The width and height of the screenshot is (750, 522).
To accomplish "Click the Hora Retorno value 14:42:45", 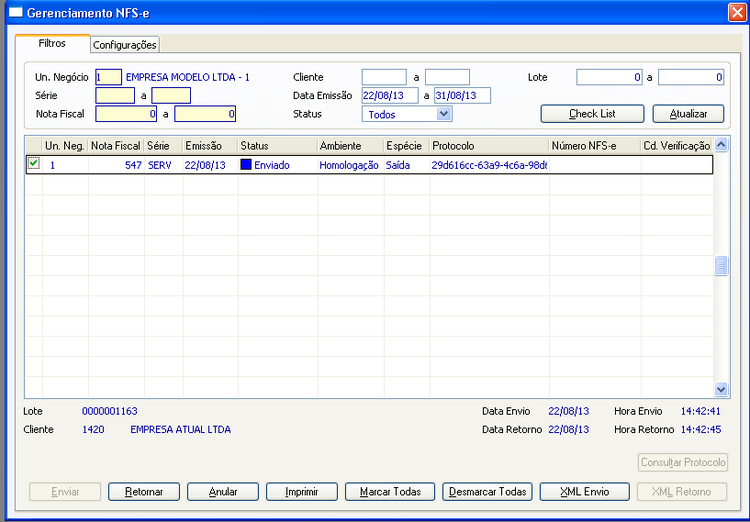I will [x=700, y=429].
